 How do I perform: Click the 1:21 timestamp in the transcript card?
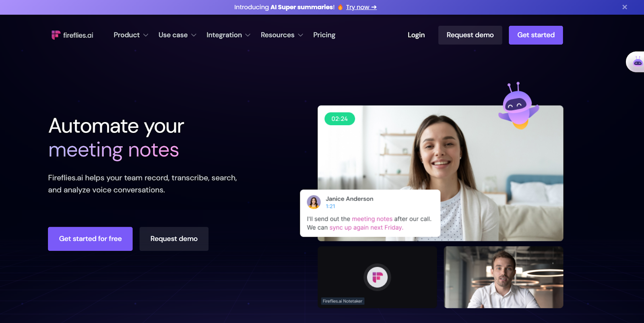[x=330, y=206]
